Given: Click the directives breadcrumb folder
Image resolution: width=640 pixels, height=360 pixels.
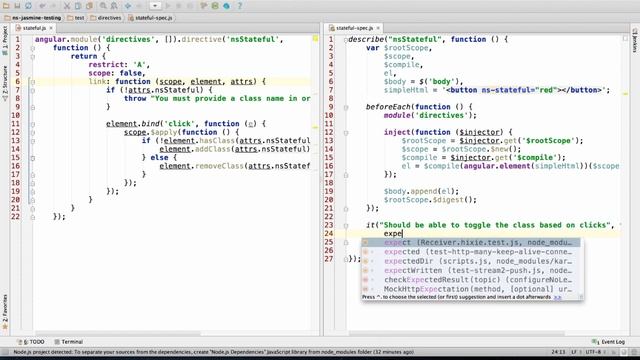Looking at the screenshot, I should (x=106, y=18).
